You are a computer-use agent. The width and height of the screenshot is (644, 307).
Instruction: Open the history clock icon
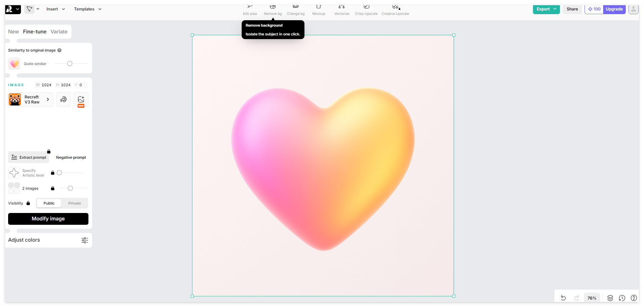622,298
